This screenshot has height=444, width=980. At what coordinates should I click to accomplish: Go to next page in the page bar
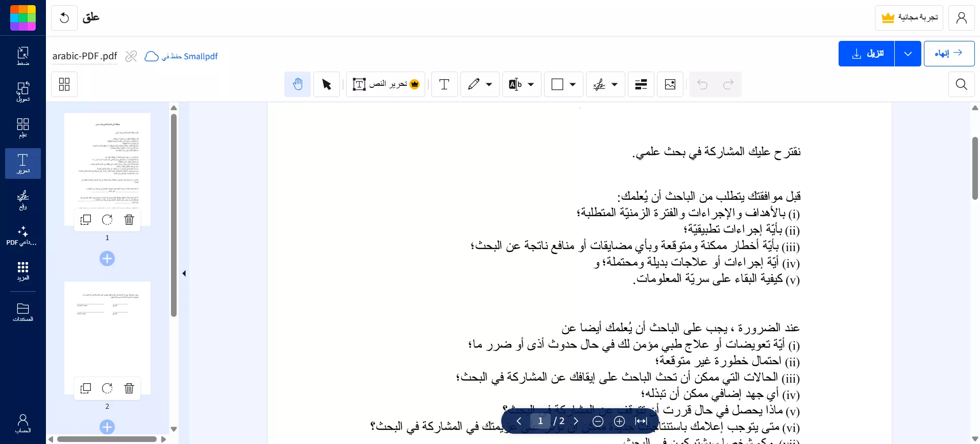click(576, 421)
